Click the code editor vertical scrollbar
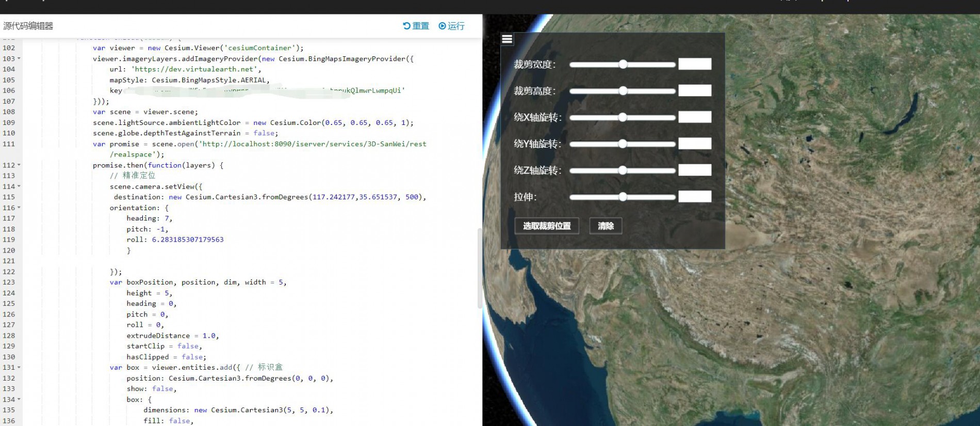Viewport: 980px width, 426px height. coord(480,269)
